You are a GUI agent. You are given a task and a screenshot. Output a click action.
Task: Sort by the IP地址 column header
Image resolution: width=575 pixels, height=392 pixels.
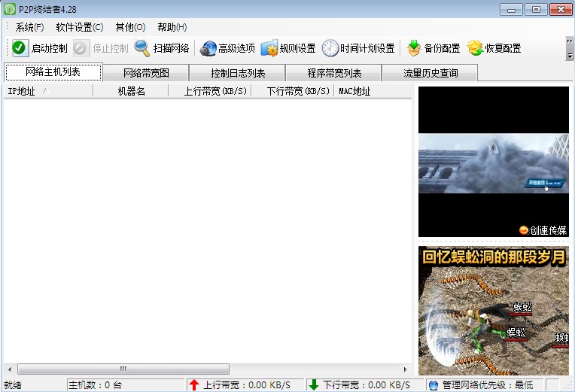pyautogui.click(x=48, y=91)
